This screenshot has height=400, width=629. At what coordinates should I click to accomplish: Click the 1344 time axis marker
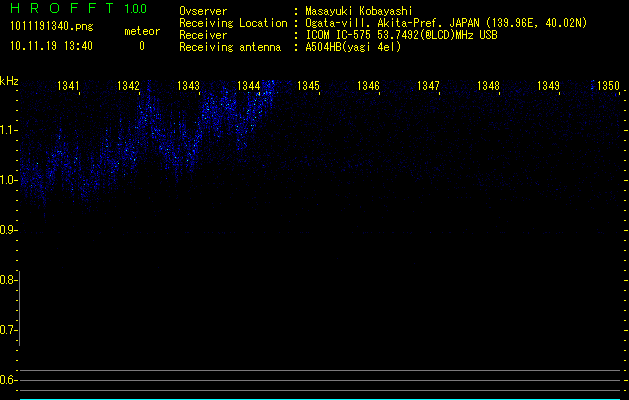point(248,85)
